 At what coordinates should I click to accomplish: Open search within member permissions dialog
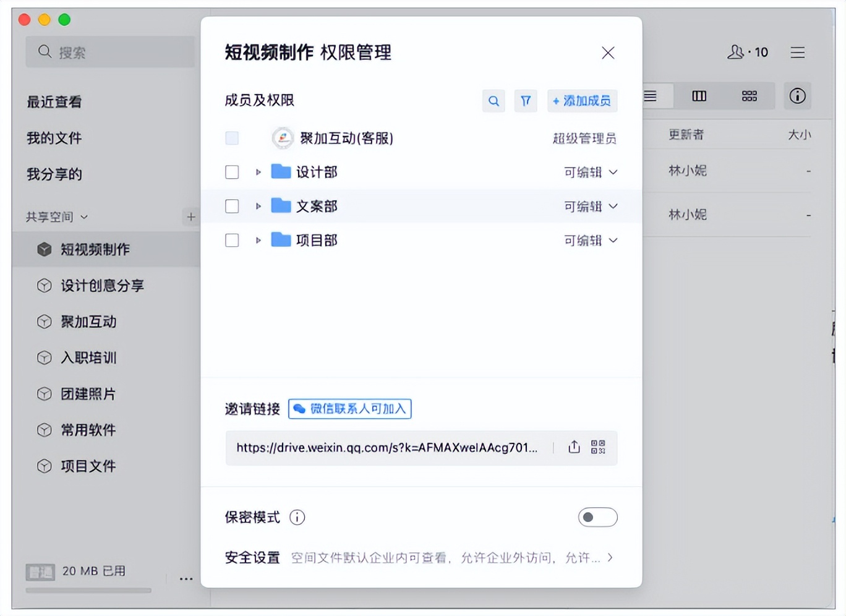493,101
